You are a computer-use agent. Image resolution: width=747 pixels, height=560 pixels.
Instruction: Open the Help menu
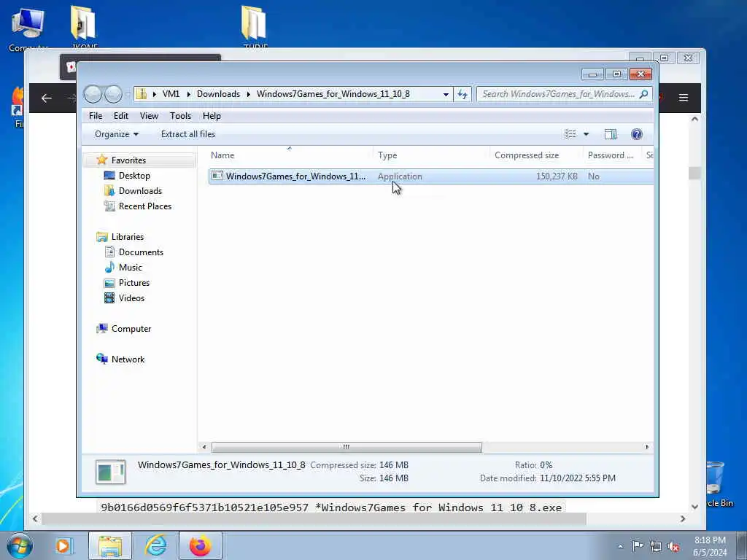(x=212, y=116)
